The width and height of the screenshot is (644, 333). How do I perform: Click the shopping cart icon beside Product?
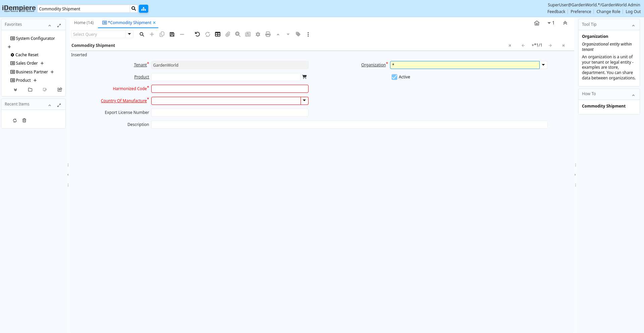click(x=305, y=77)
